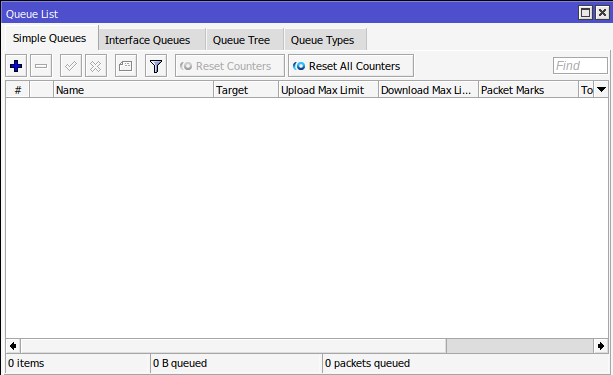Close the Queue List window

click(x=602, y=13)
